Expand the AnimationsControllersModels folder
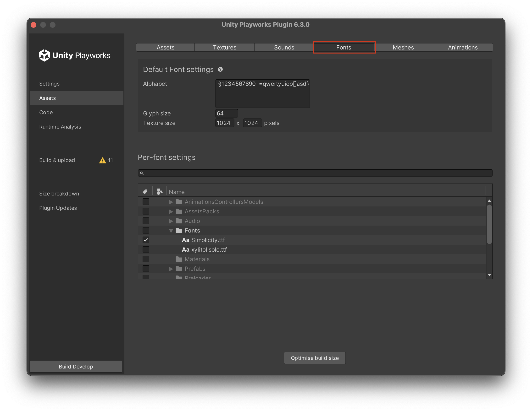The height and width of the screenshot is (411, 532). tap(171, 202)
